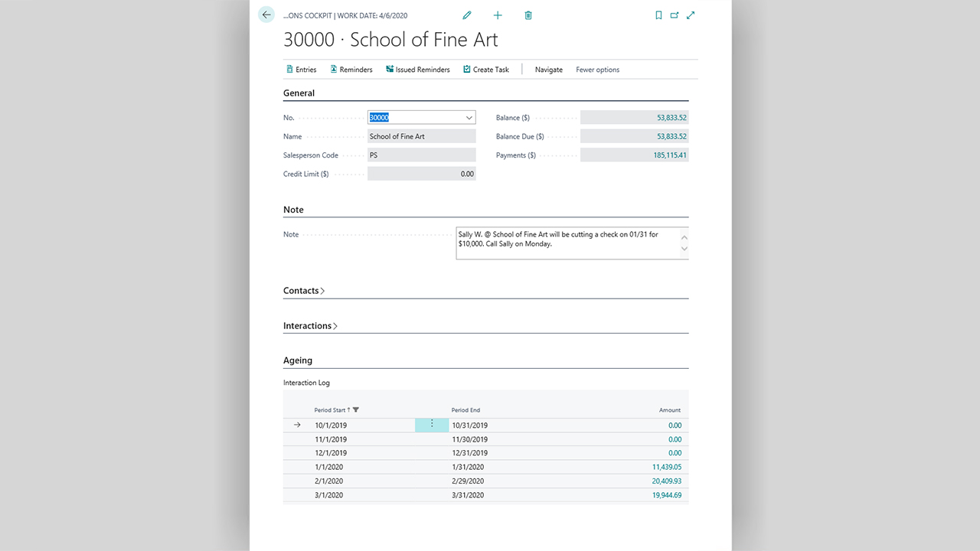This screenshot has width=980, height=551.
Task: Drill into amount 20,409.93
Action: tap(667, 481)
